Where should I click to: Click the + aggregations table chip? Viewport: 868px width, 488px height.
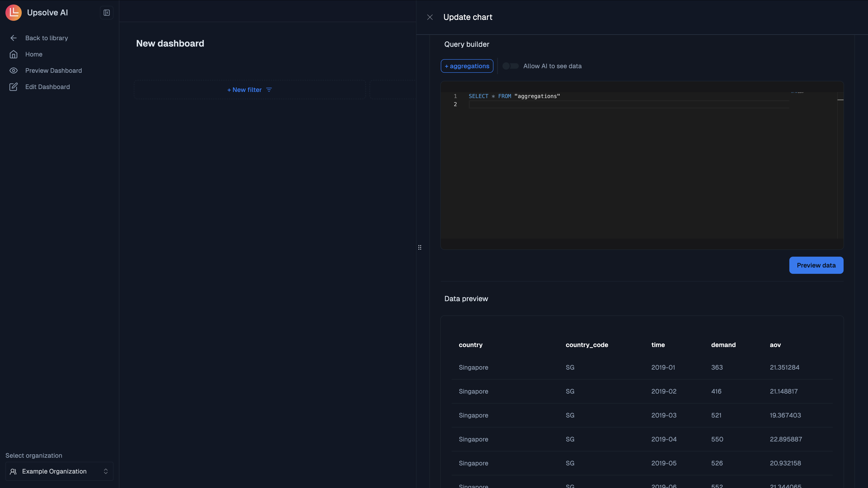467,66
